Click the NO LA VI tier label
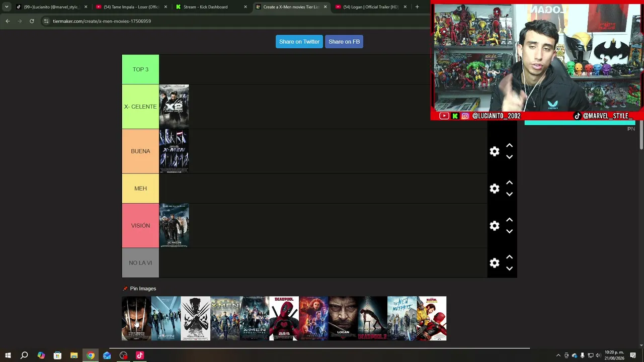 click(140, 263)
